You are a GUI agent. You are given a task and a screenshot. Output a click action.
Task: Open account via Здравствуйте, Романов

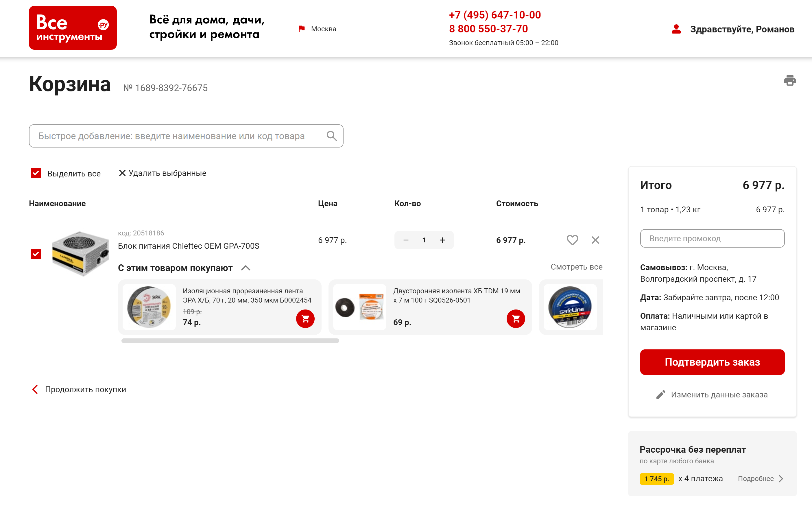pos(742,29)
